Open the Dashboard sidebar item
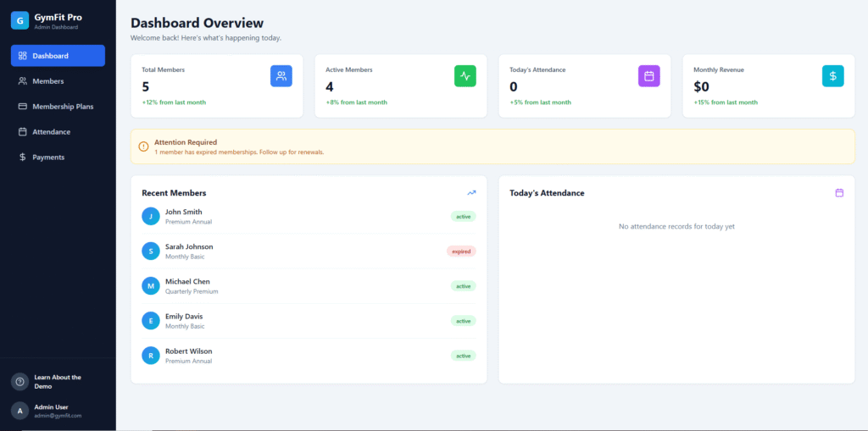 click(x=58, y=56)
